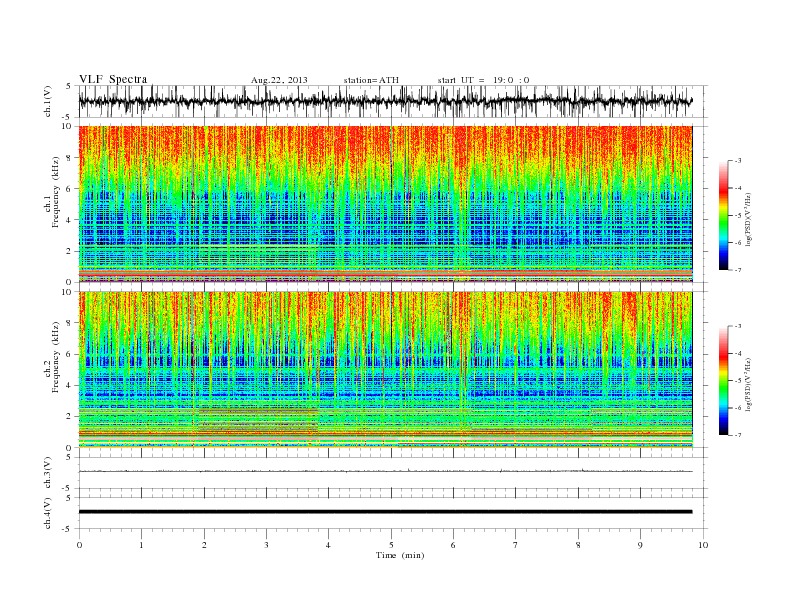The width and height of the screenshot is (792, 612).
Task: Click the "VLF Spectra" title text
Action: (x=113, y=79)
